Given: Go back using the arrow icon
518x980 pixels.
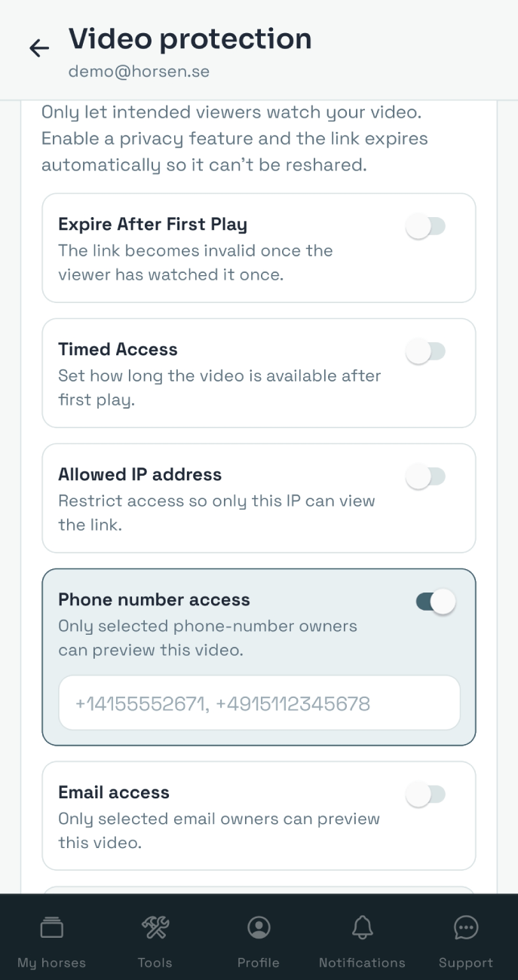Looking at the screenshot, I should point(39,48).
